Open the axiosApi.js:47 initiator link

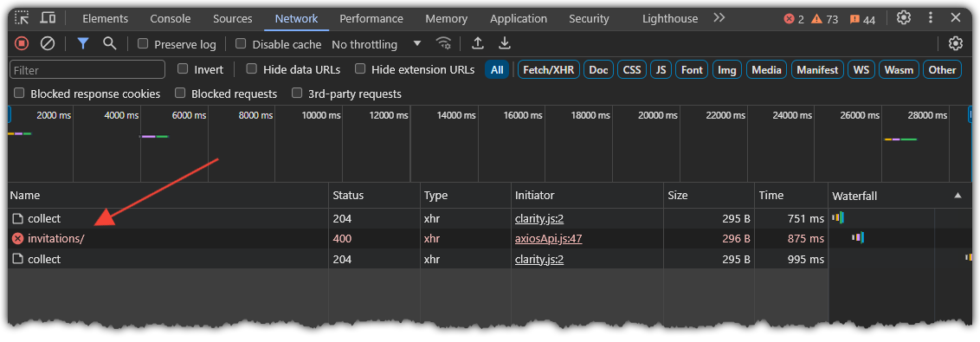549,238
